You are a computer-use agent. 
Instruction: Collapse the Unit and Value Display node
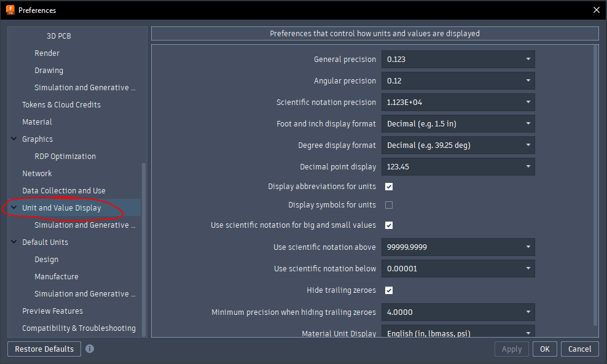14,207
